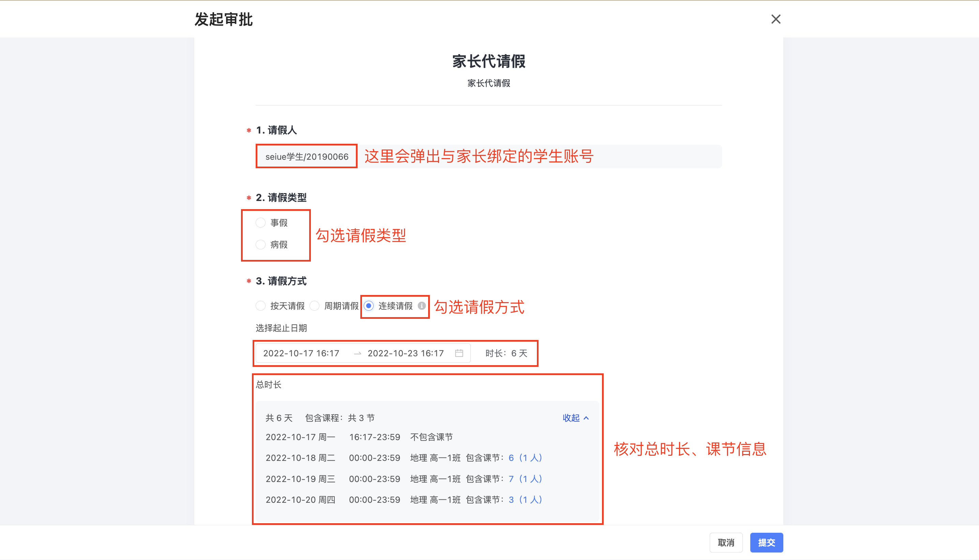Click the 1. 请假人 heading
The image size is (979, 560).
[x=276, y=130]
